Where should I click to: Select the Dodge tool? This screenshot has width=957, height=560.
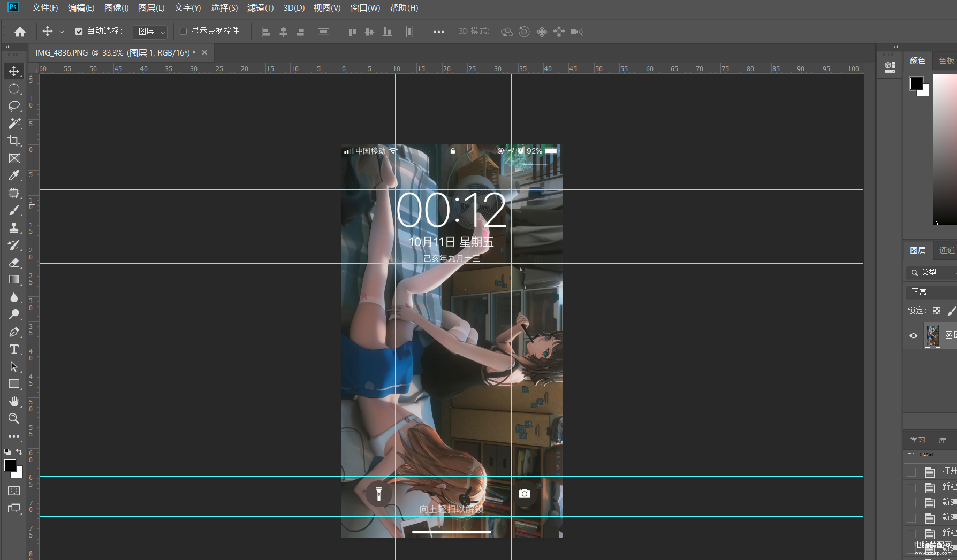point(14,314)
